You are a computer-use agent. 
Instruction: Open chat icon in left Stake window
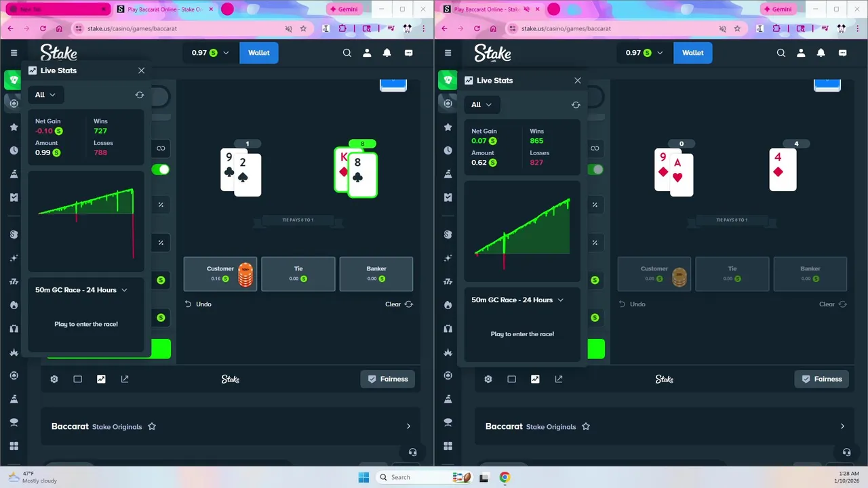point(409,53)
